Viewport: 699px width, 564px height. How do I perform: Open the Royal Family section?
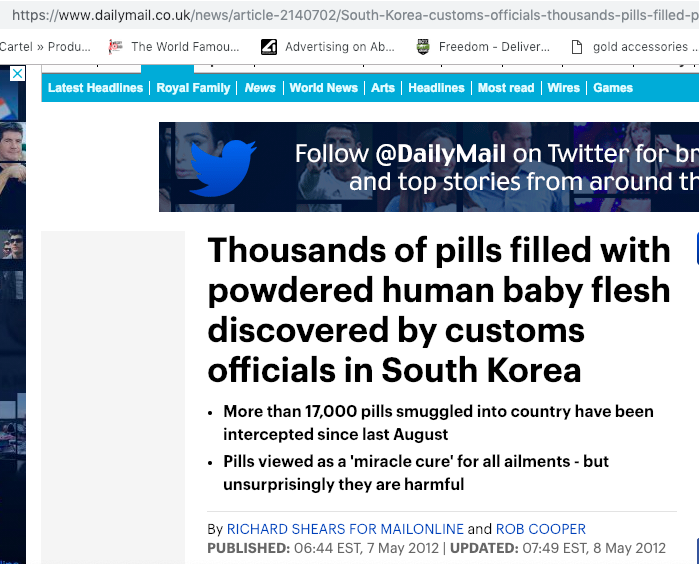[193, 88]
